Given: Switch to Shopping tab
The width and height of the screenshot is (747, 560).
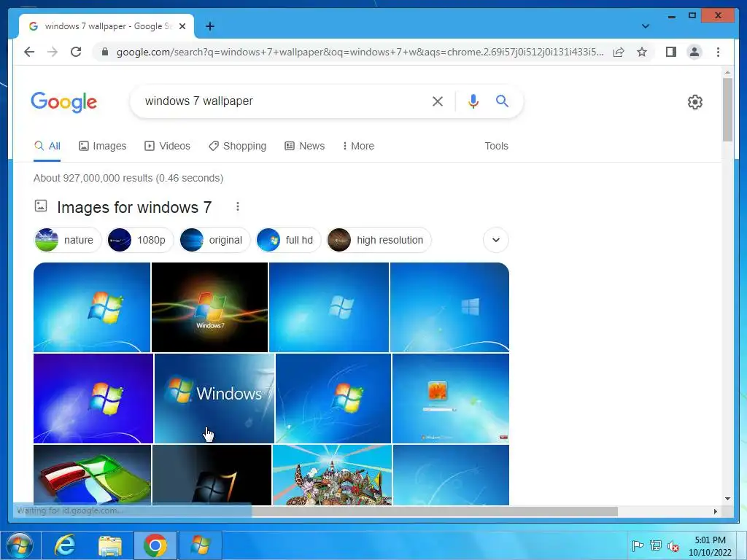Looking at the screenshot, I should click(x=237, y=146).
